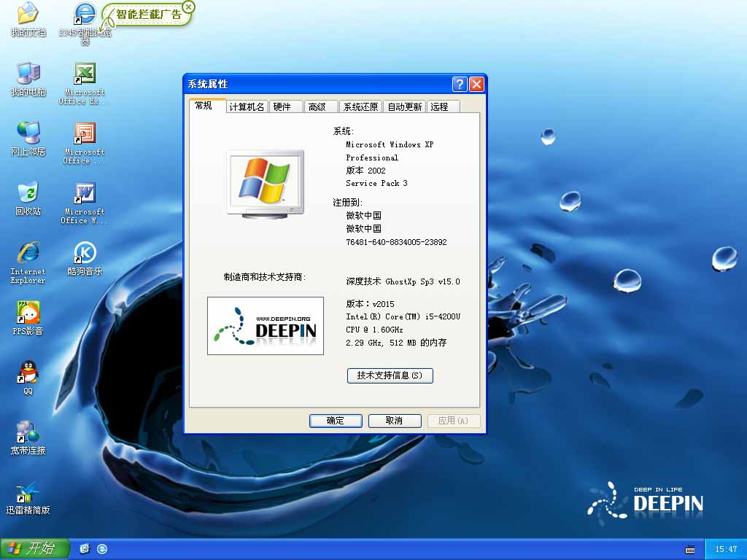Close the System Properties dialog
747x560 pixels.
tap(476, 85)
